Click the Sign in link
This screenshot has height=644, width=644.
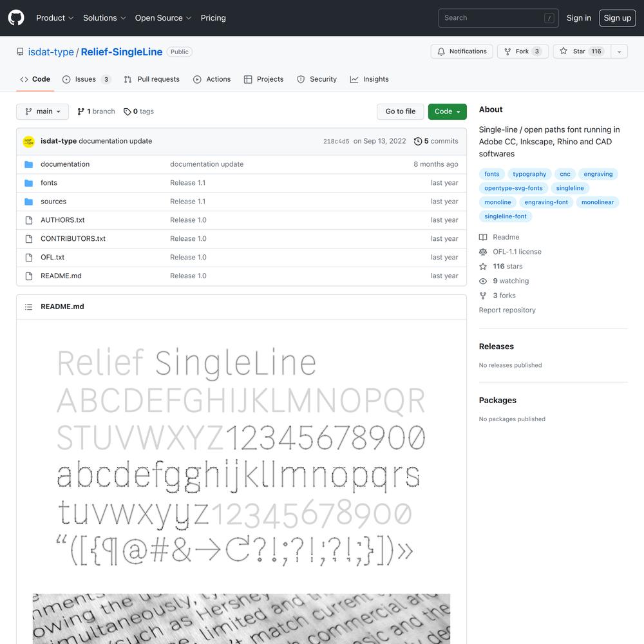[x=579, y=17]
